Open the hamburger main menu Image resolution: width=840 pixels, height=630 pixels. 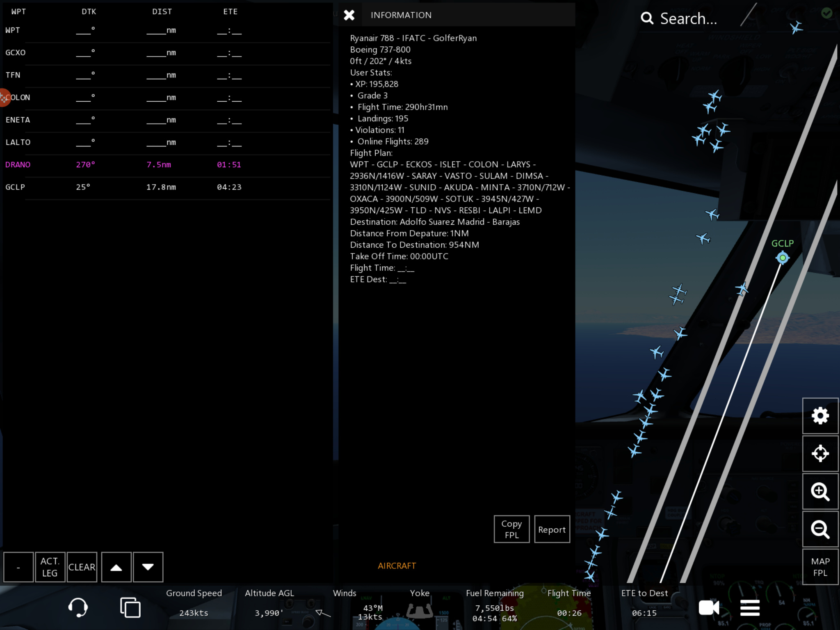tap(750, 607)
